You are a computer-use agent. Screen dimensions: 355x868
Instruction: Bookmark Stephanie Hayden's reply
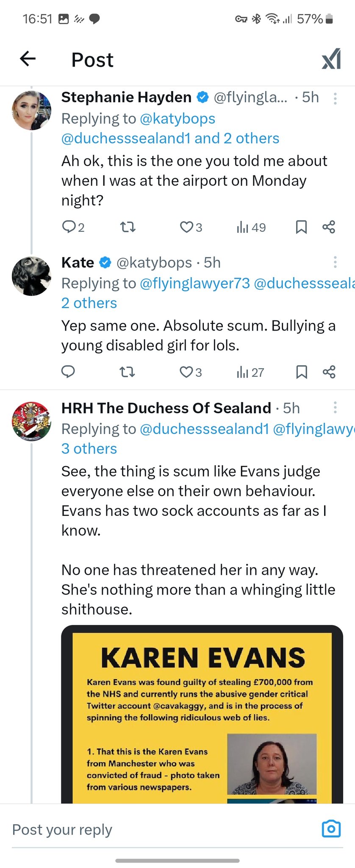pos(301,227)
